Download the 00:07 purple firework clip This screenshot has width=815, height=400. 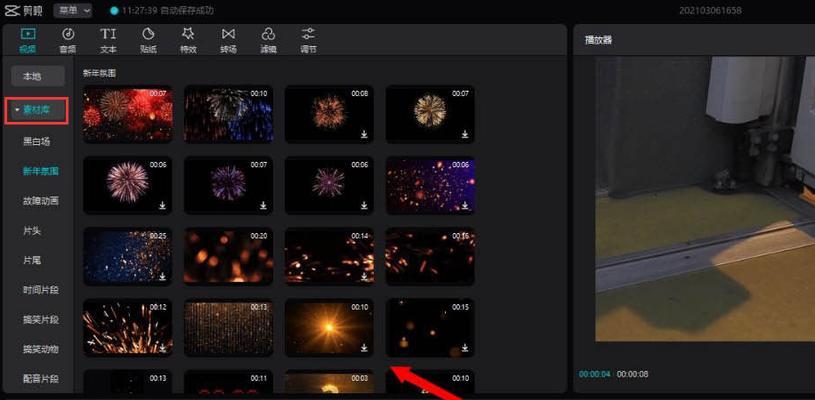pyautogui.click(x=263, y=206)
